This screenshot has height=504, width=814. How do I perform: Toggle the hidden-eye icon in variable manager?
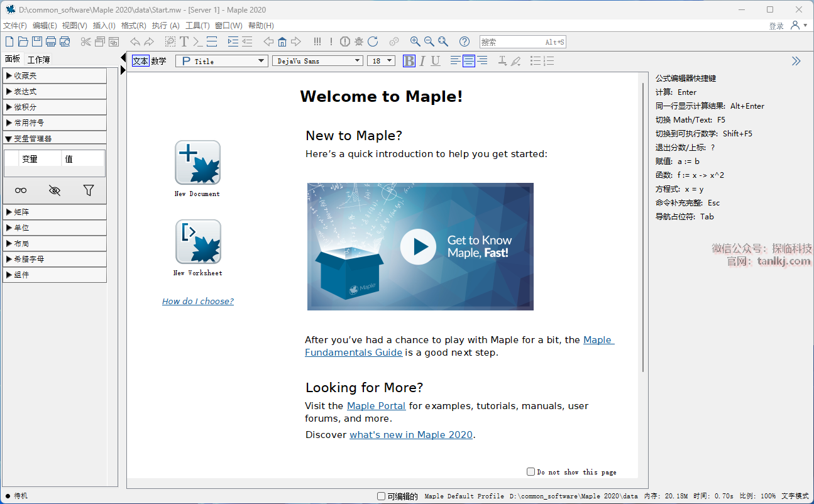pos(55,190)
